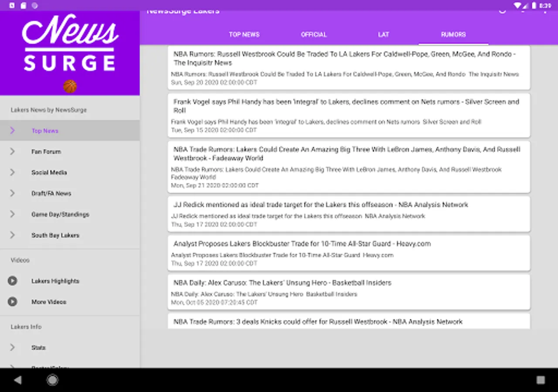This screenshot has height=392, width=558.
Task: Click the play icon beside Lakers Highlights
Action: pyautogui.click(x=12, y=281)
